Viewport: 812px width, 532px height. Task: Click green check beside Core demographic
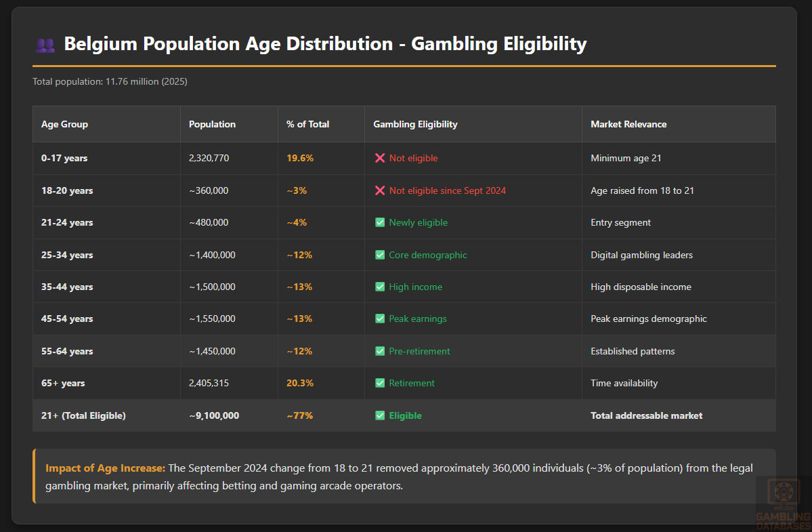(x=380, y=255)
